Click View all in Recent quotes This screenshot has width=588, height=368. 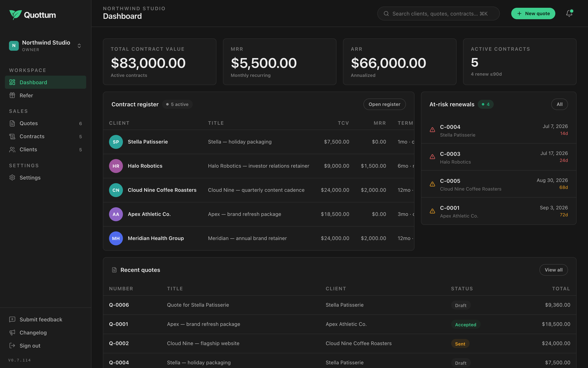pyautogui.click(x=553, y=270)
